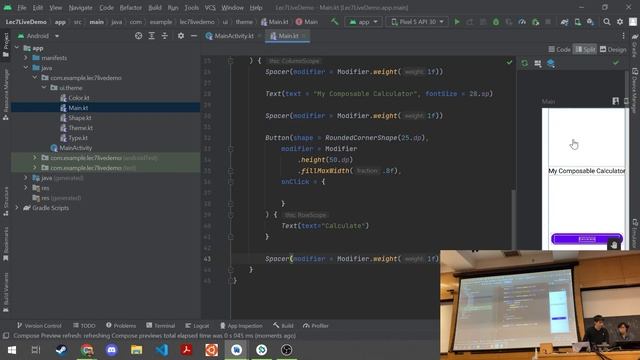Screen dimensions: 640x360
Task: Open editor tabs three-dot menu
Action: (x=623, y=36)
